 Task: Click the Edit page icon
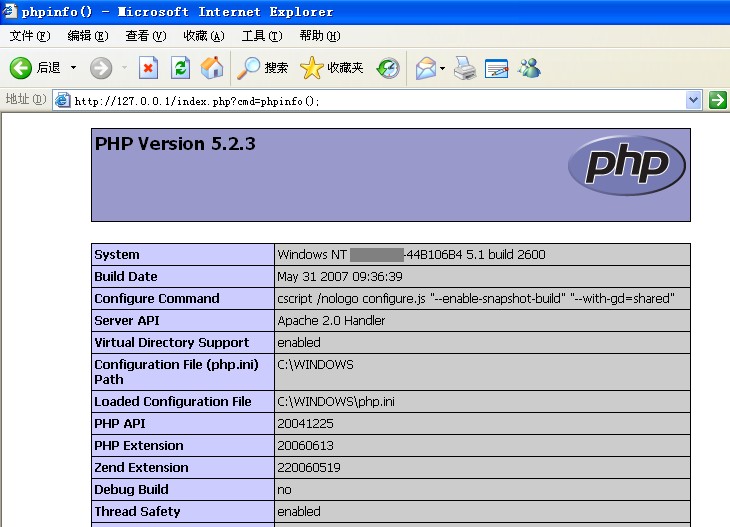(497, 68)
